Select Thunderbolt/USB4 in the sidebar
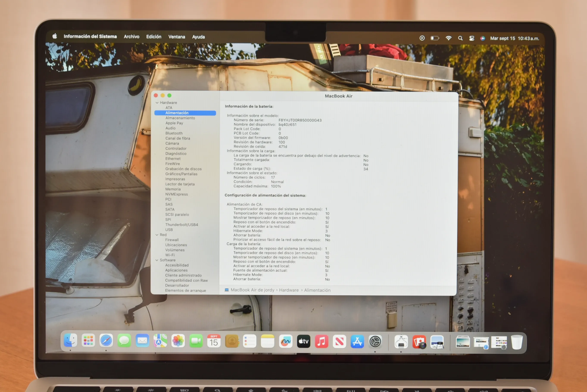Screen dimensions: 587x392 pos(182,225)
